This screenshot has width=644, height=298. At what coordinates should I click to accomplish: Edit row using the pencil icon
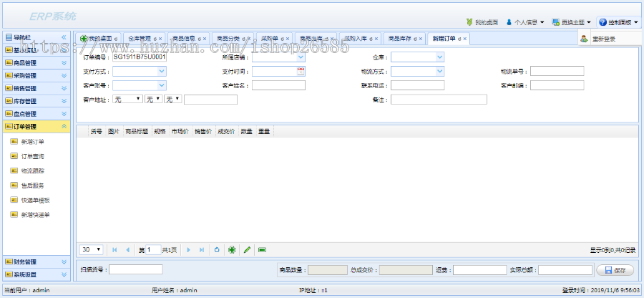247,250
